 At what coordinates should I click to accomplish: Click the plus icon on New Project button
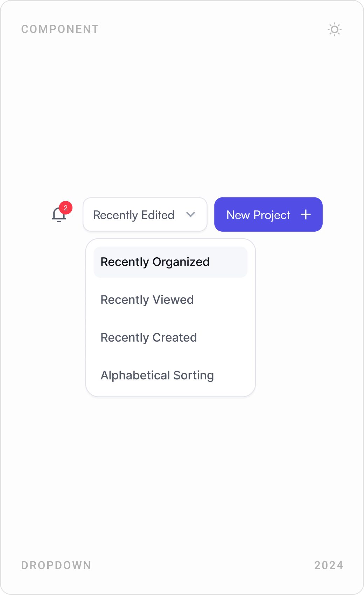pos(305,215)
